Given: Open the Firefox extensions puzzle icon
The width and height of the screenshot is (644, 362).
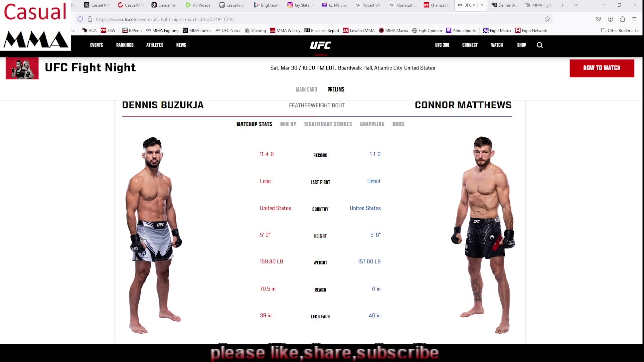Looking at the screenshot, I should (x=622, y=19).
